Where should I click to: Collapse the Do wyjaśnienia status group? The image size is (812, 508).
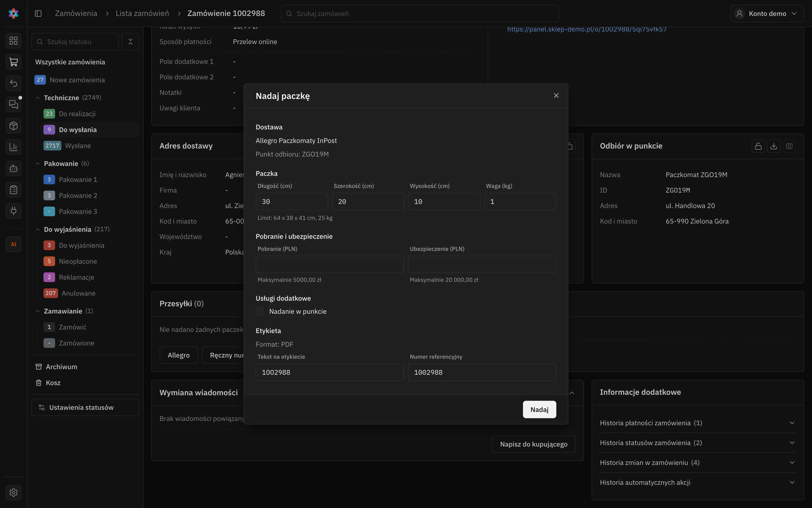[38, 230]
